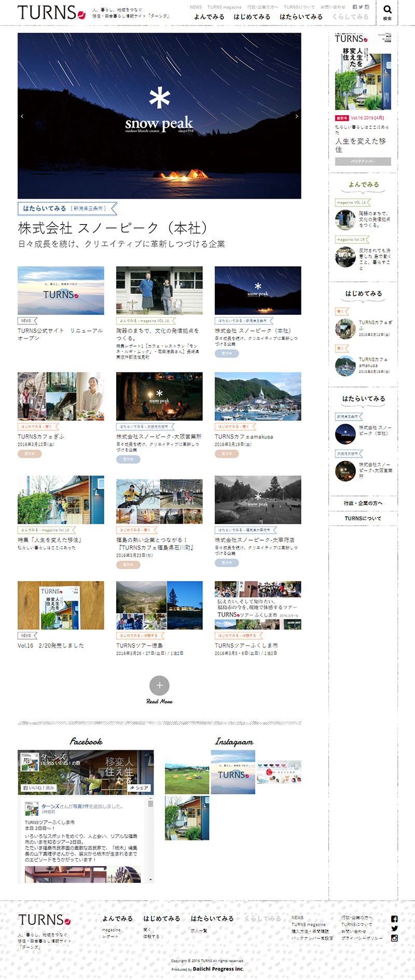Open sidebar item 陶器のまちで、文化の発信拠点をつくる
The height and width of the screenshot is (980, 415).
[374, 219]
